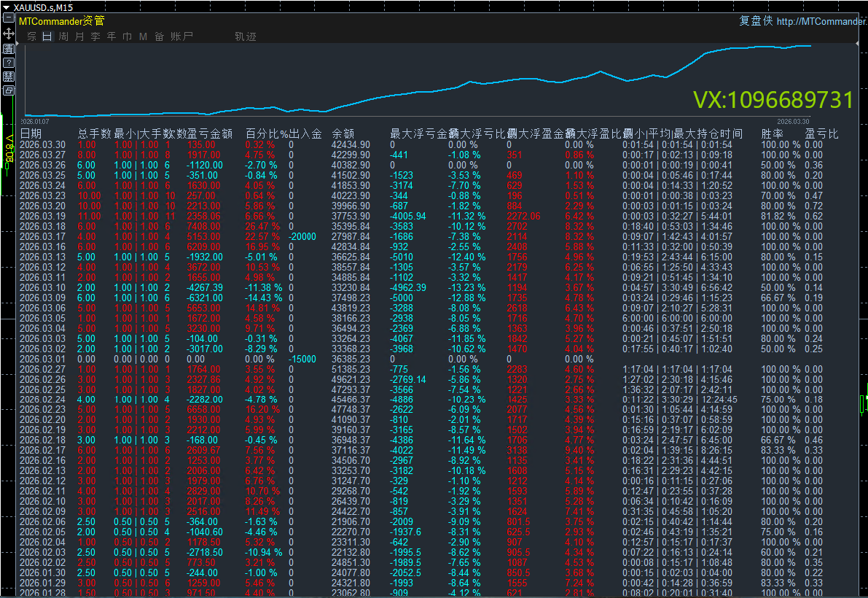868x598 pixels.
Task: Click the 胜率 win rate column header
Action: (773, 134)
